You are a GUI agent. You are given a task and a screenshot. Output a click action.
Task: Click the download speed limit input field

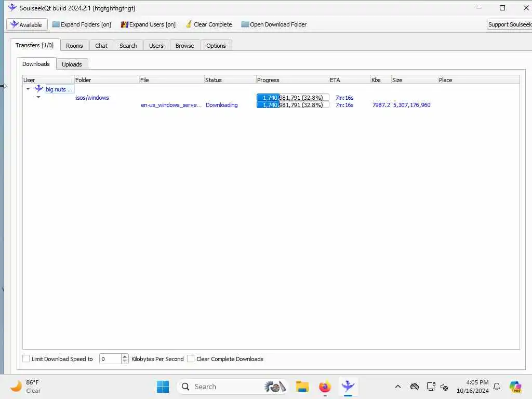click(110, 359)
